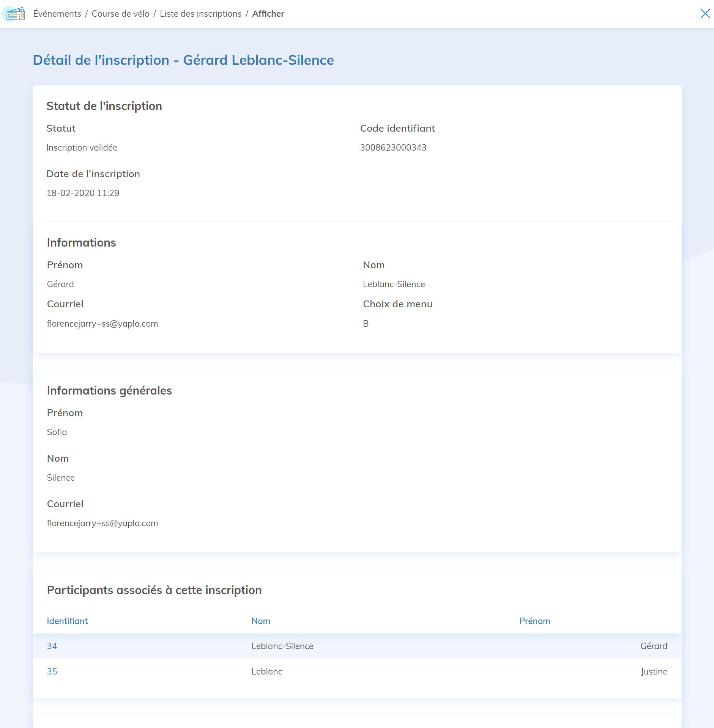Image resolution: width=714 pixels, height=728 pixels.
Task: Open participant with identifier 34
Action: (x=52, y=646)
